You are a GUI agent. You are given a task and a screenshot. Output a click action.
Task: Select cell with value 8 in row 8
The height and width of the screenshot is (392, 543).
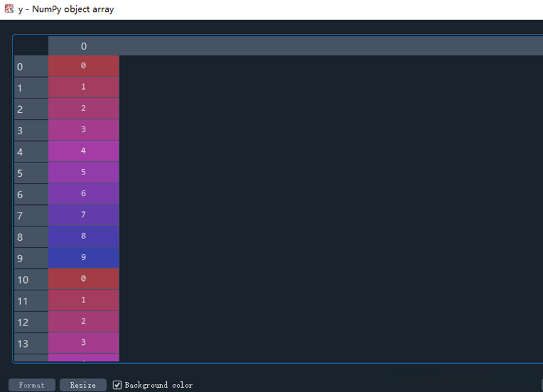[83, 236]
